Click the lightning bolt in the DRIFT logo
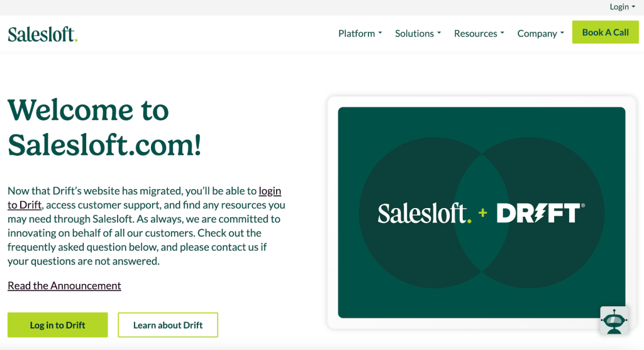The image size is (644, 350). pyautogui.click(x=536, y=213)
